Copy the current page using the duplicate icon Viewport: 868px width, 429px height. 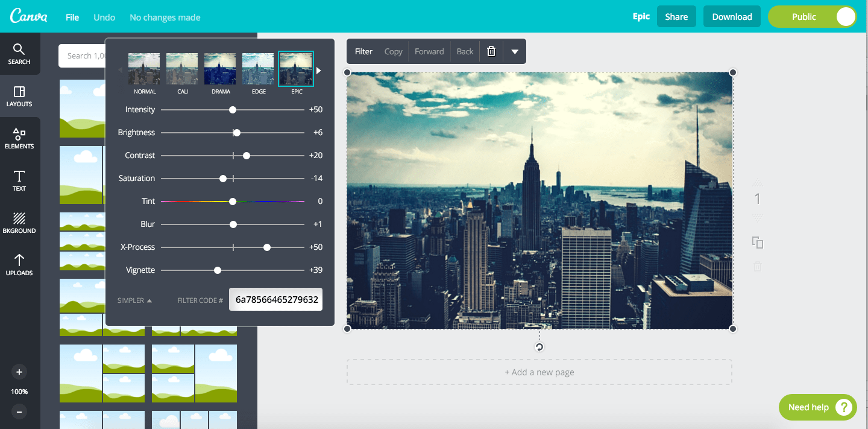click(757, 243)
